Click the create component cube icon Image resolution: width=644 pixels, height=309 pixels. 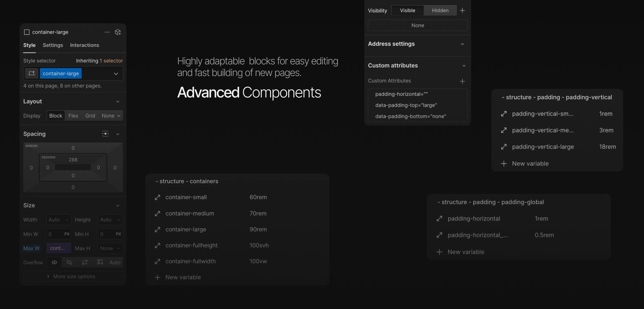coord(118,32)
